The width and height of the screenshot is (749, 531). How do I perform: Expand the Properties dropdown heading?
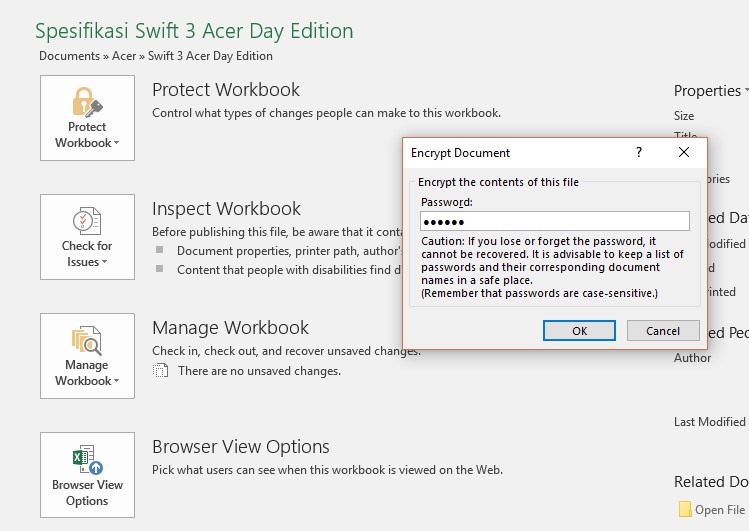[x=710, y=91]
